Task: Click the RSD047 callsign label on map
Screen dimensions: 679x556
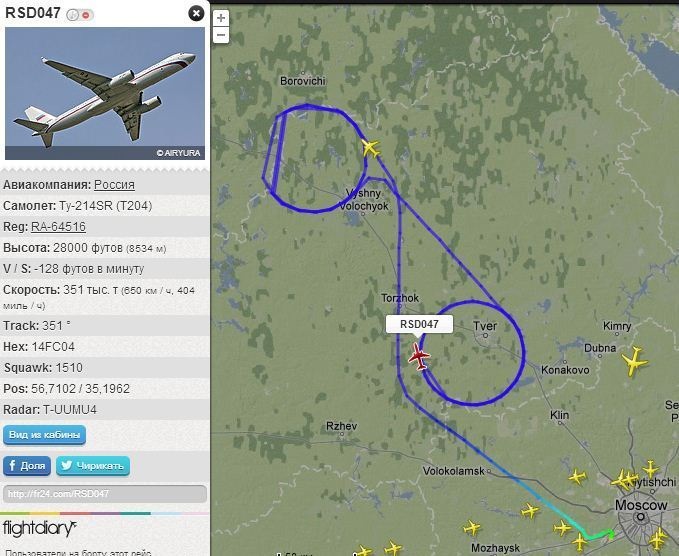Action: (419, 324)
